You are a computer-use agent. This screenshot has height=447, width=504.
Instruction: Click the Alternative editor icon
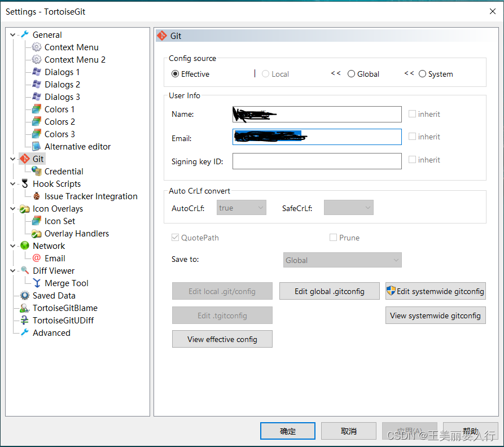[x=37, y=146]
